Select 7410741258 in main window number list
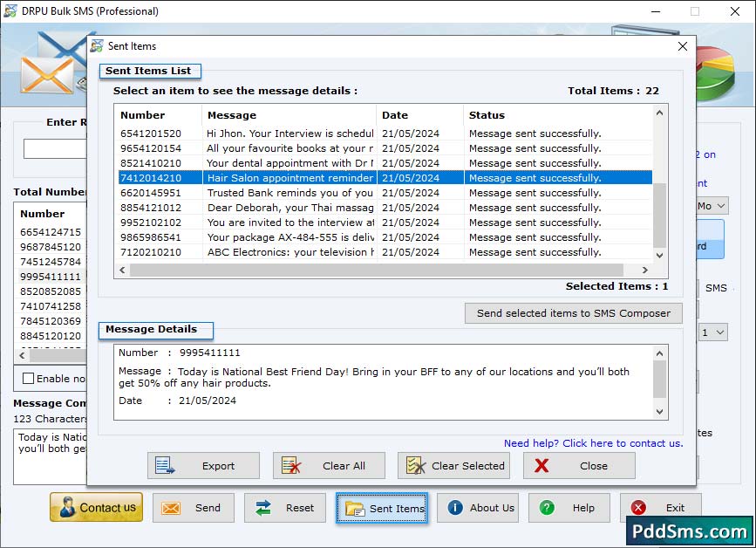The width and height of the screenshot is (756, 548). tap(51, 306)
